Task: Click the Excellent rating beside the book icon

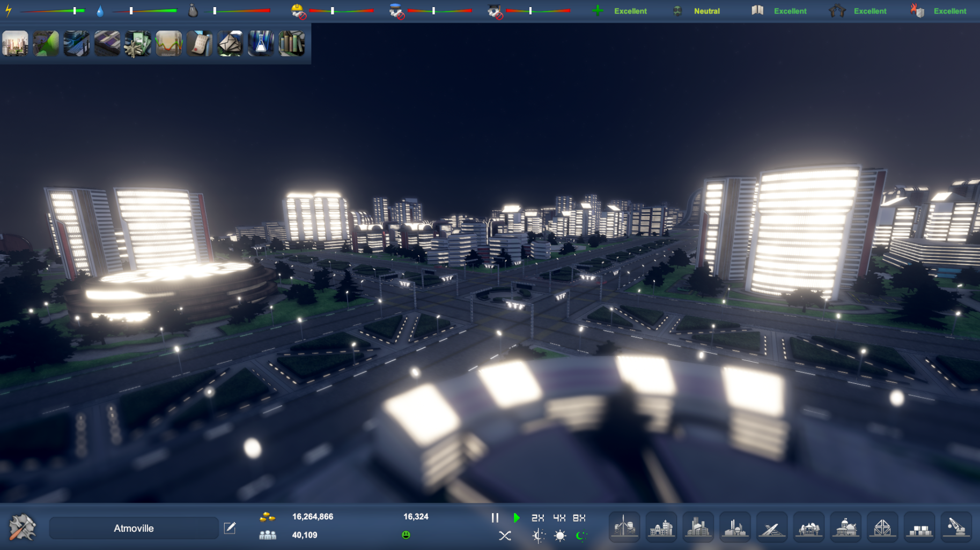Action: 790,11
